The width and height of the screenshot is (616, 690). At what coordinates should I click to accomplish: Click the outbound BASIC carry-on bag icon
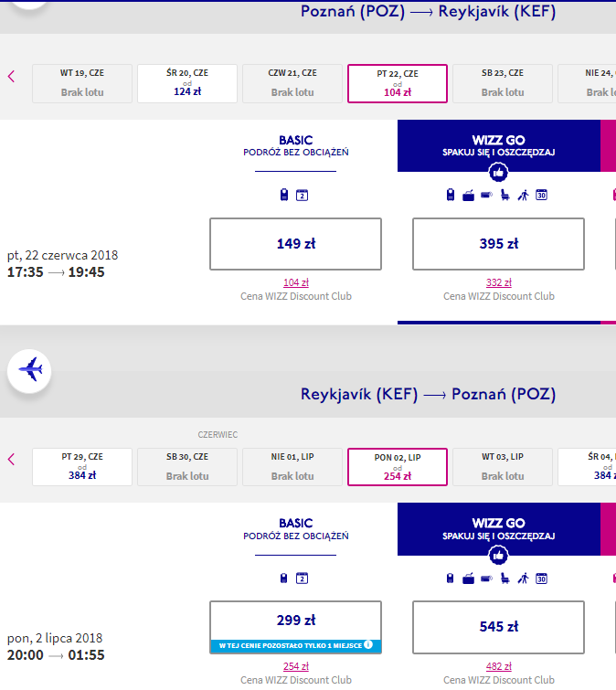(284, 195)
